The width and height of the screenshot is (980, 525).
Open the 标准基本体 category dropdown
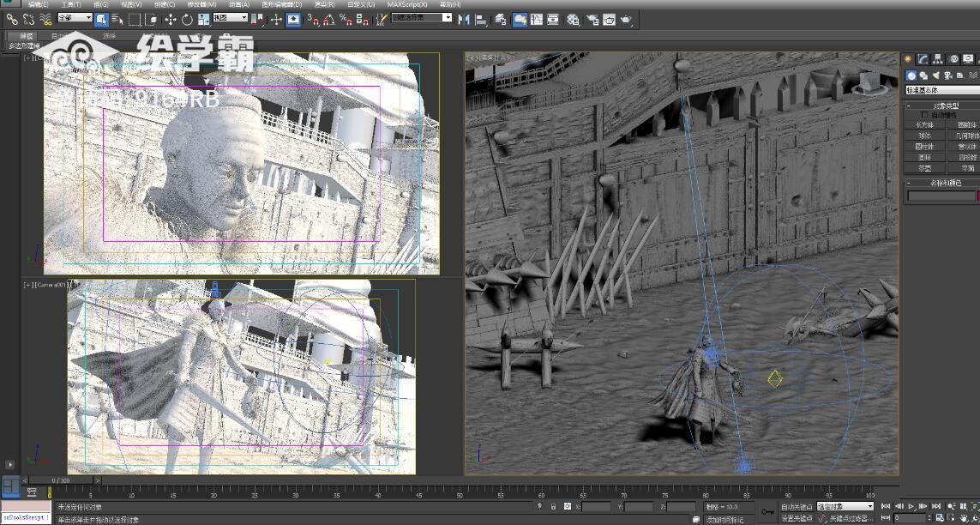point(942,90)
